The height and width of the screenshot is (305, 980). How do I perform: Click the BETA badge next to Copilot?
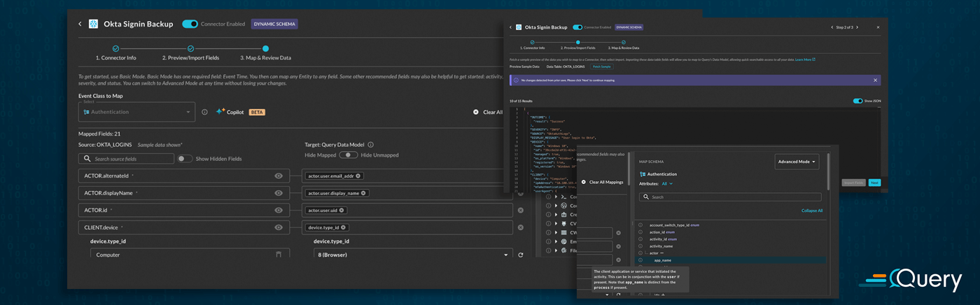point(257,112)
